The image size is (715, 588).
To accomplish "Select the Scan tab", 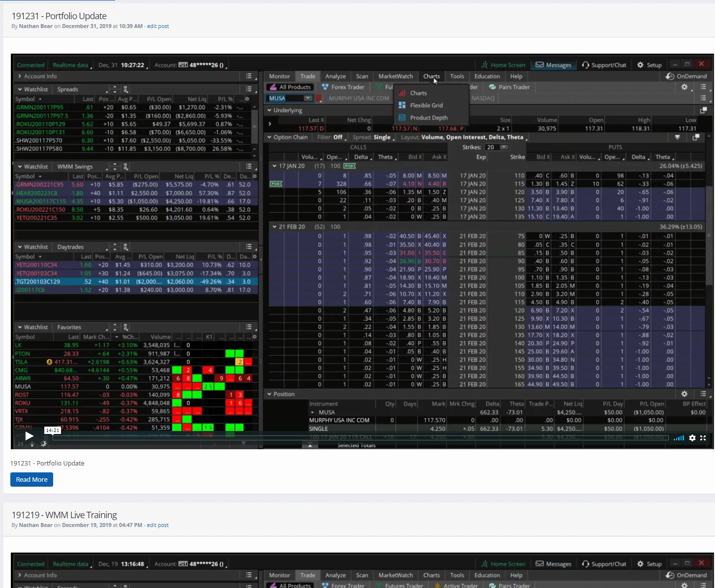I will [x=362, y=76].
